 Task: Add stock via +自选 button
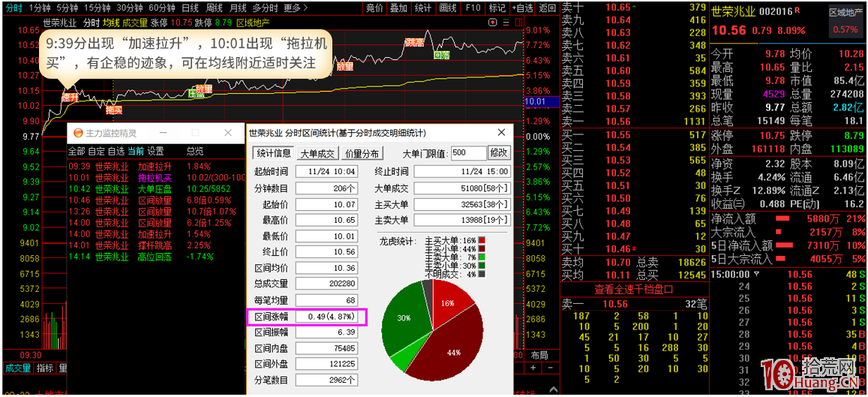pos(523,8)
